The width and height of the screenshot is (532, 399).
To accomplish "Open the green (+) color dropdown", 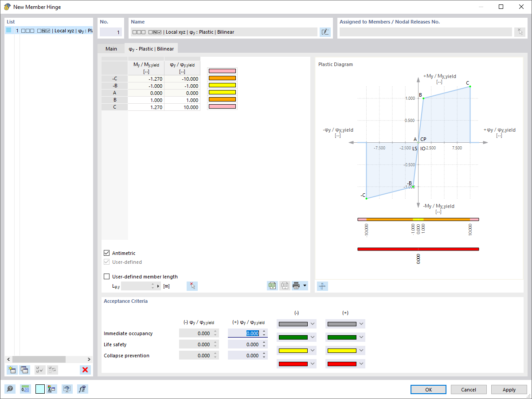I will (x=361, y=337).
